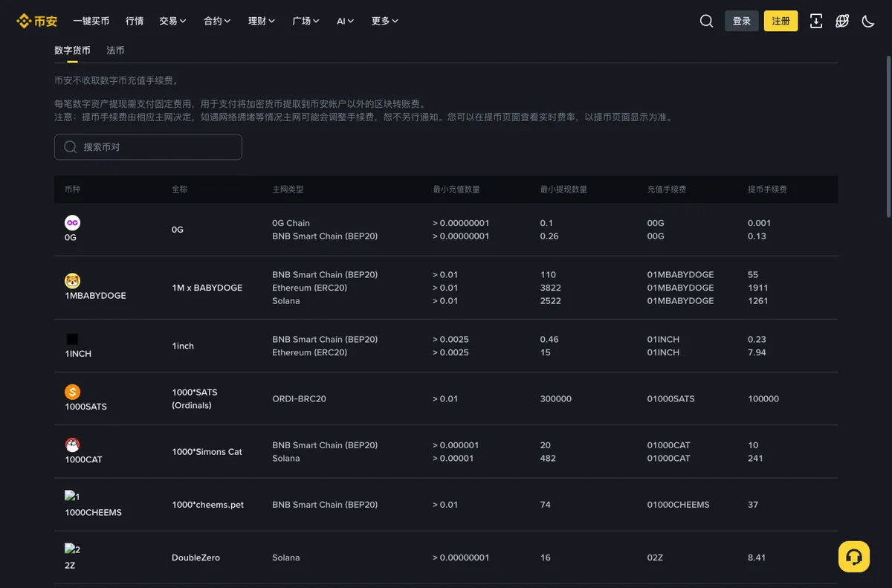The height and width of the screenshot is (588, 892).
Task: Expand the 合约 dropdown menu
Action: [x=217, y=21]
